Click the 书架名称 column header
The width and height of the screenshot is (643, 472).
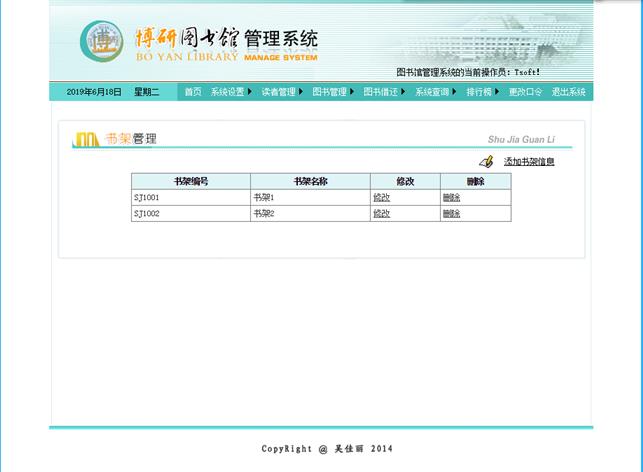[x=310, y=181]
